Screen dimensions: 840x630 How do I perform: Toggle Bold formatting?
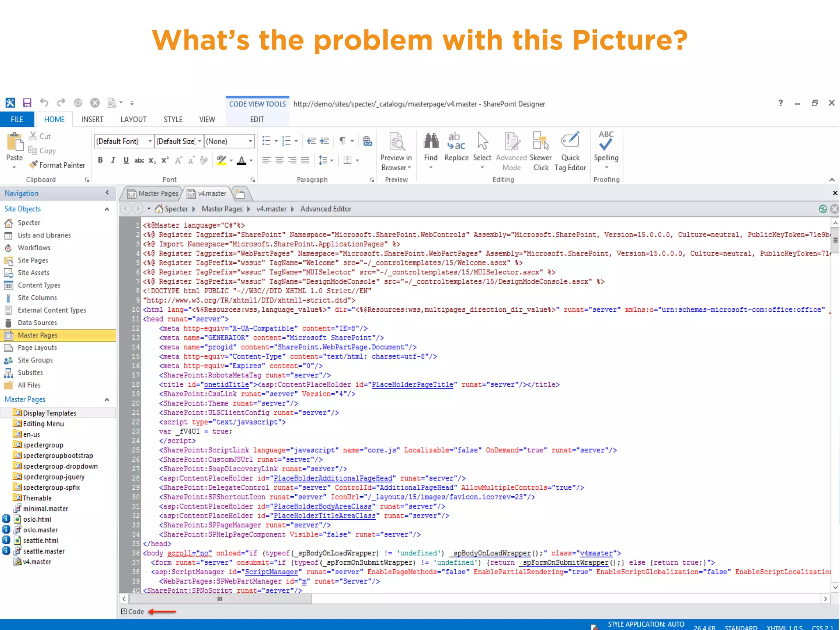(100, 160)
